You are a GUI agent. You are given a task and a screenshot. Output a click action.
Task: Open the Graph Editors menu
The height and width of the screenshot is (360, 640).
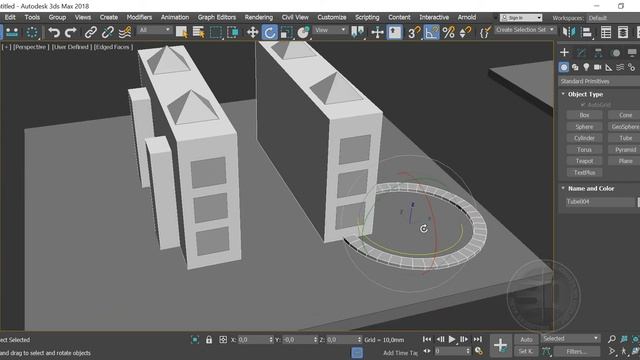coord(217,18)
